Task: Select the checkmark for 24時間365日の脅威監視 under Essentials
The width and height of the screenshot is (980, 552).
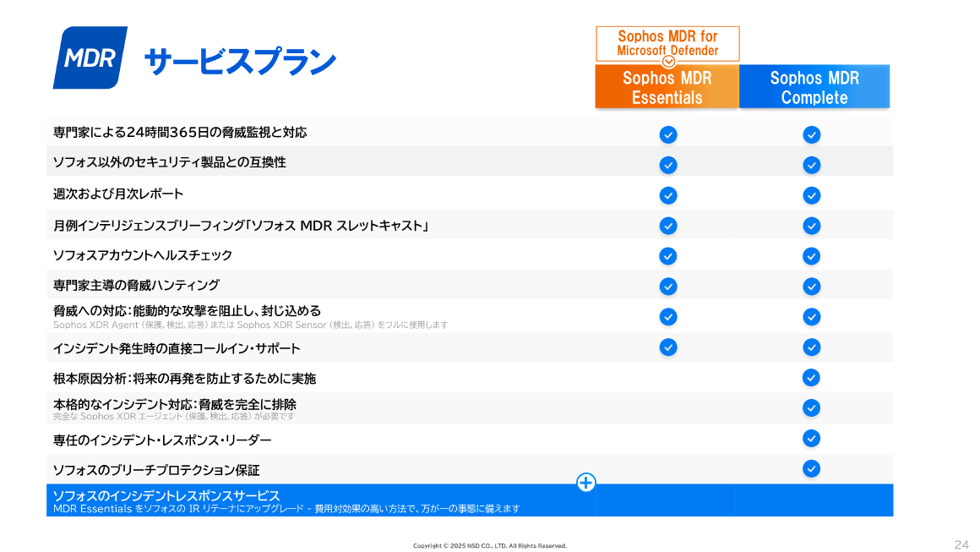Action: tap(668, 134)
